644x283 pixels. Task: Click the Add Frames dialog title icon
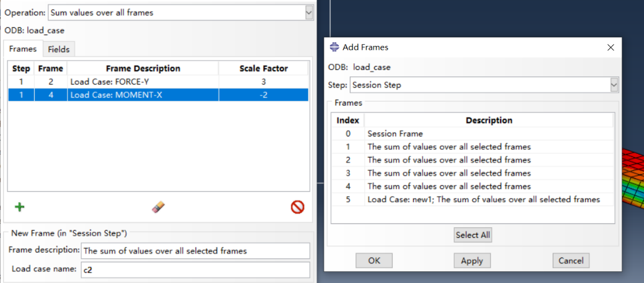pos(334,47)
